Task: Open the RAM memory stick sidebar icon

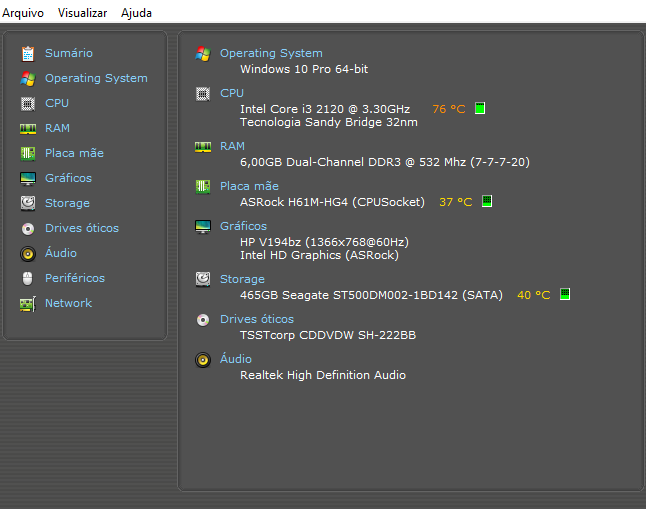Action: click(28, 129)
